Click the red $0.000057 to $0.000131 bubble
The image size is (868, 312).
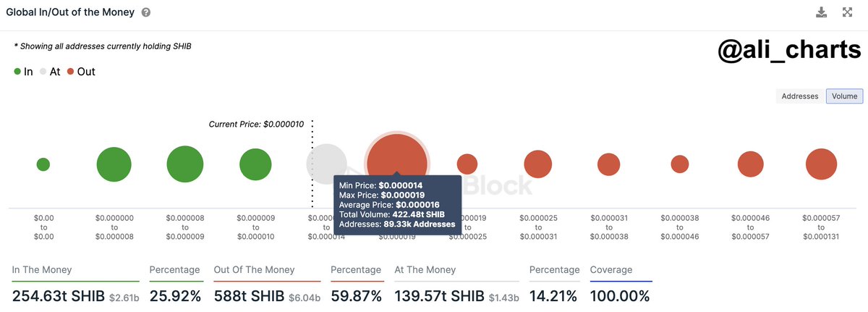click(x=821, y=164)
